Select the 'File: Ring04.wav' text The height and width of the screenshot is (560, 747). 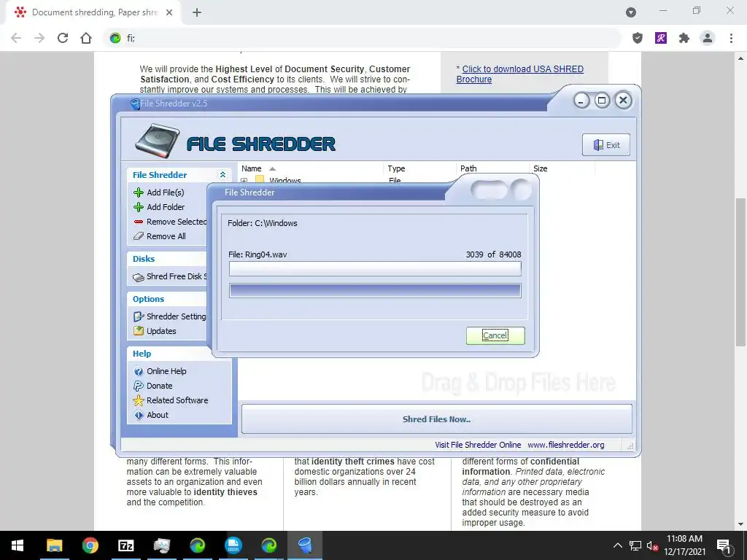pos(258,254)
